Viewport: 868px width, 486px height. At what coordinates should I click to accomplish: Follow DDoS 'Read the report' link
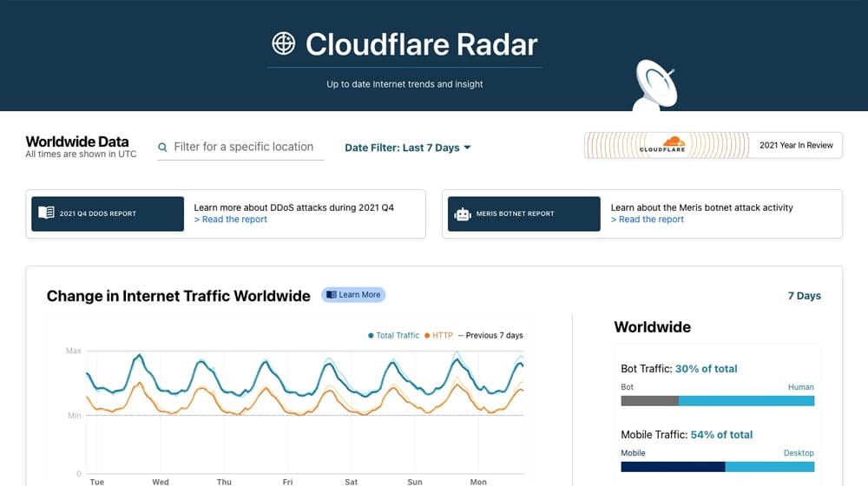(230, 220)
